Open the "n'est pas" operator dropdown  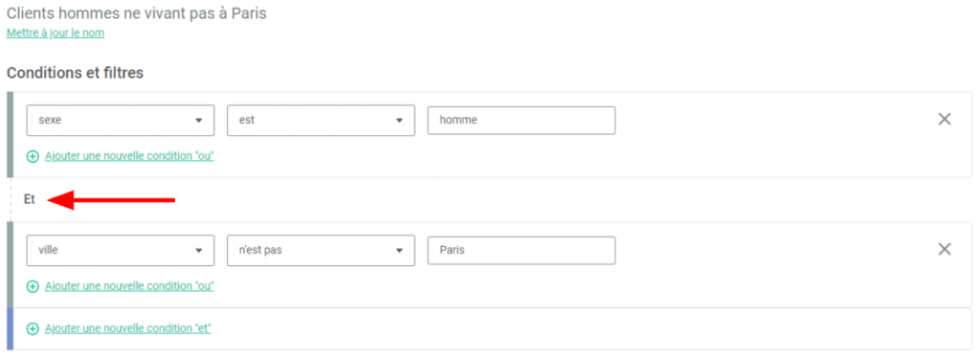tap(321, 250)
